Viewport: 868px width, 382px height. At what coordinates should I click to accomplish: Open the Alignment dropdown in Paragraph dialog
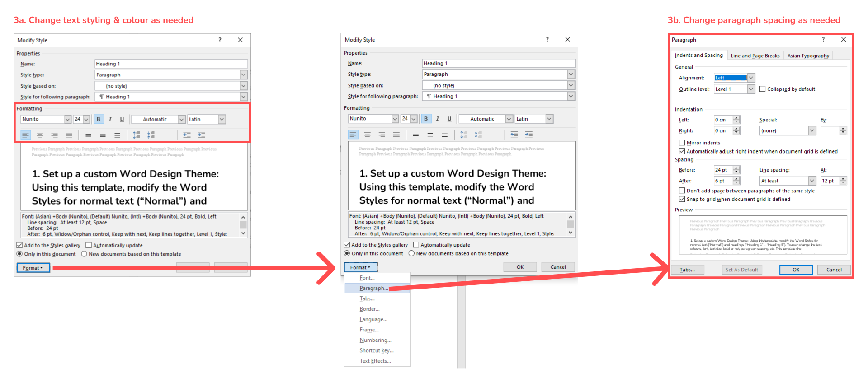click(751, 78)
